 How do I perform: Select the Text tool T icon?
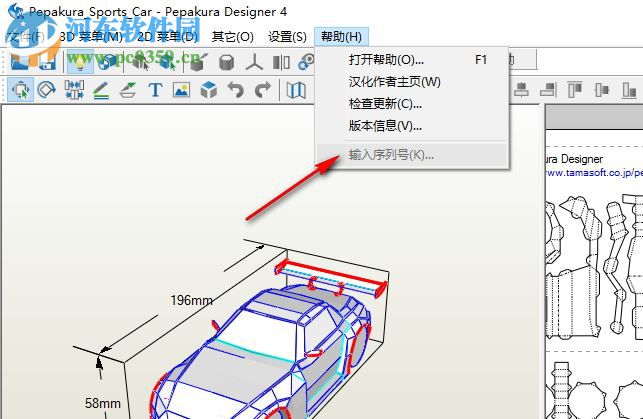[x=155, y=90]
